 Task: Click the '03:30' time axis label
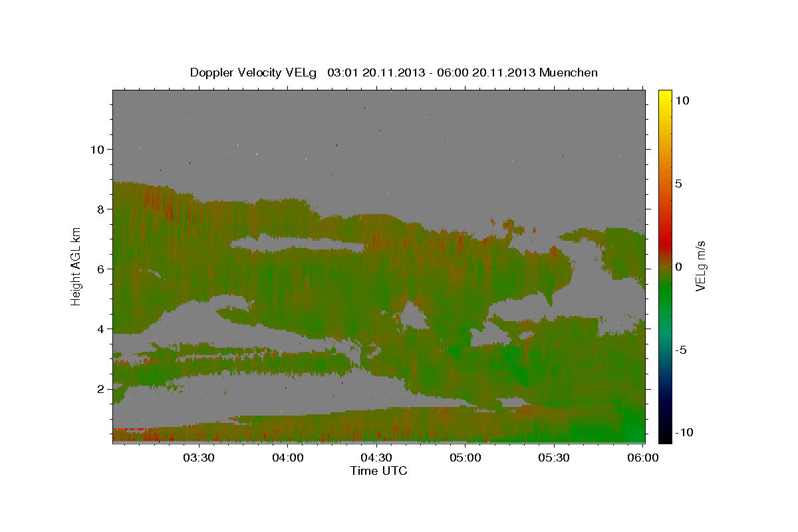[x=199, y=458]
